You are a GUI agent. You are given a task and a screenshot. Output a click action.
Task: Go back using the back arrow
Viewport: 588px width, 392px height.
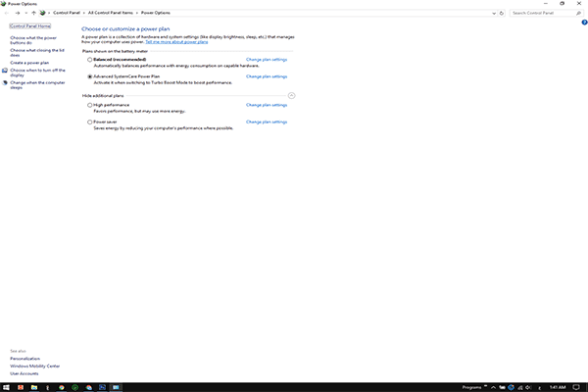click(x=7, y=13)
